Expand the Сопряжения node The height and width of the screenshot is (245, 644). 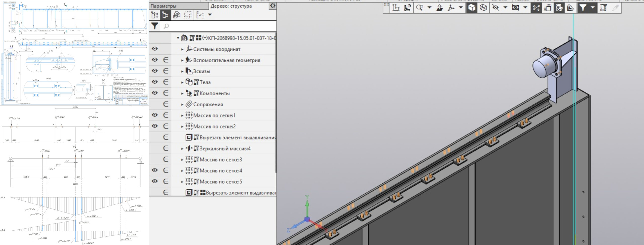tap(182, 105)
